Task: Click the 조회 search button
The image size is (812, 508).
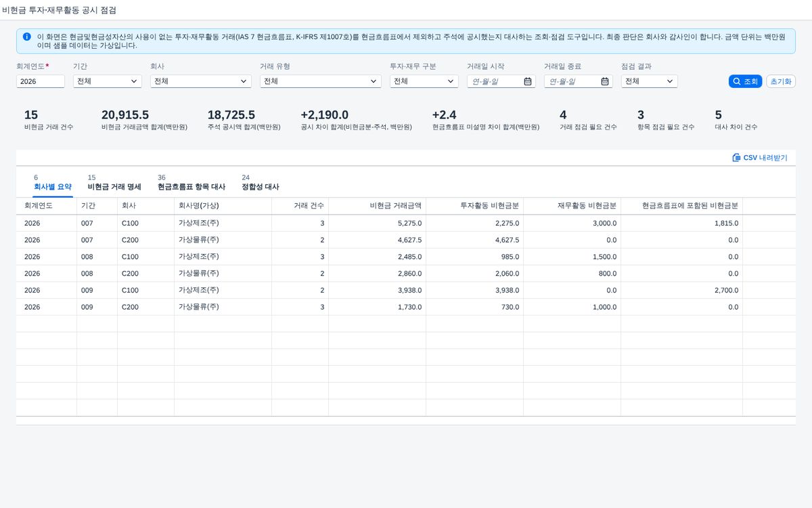Action: coord(746,81)
